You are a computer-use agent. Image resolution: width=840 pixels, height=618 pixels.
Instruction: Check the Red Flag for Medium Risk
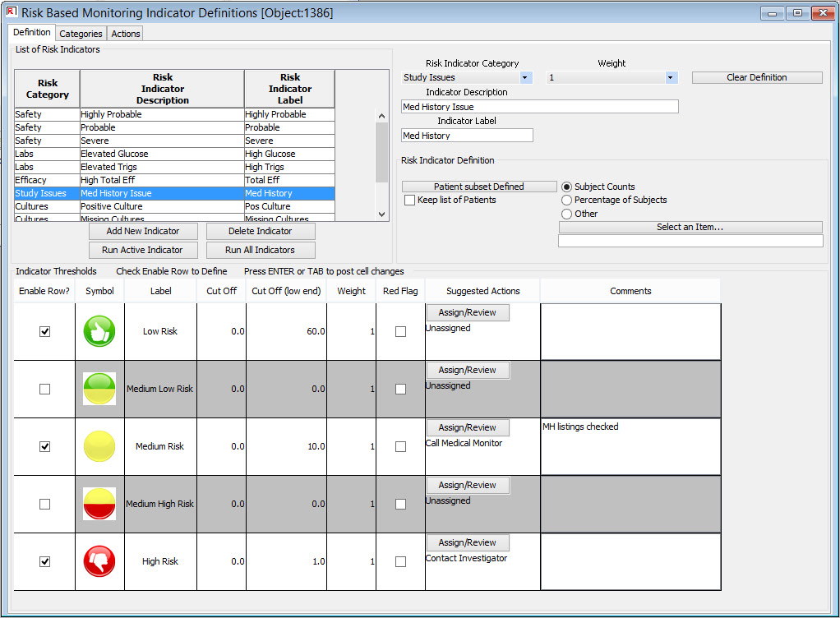(401, 446)
